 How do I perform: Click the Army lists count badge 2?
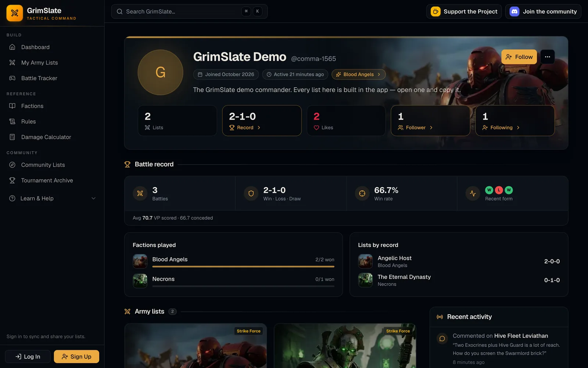[172, 312]
